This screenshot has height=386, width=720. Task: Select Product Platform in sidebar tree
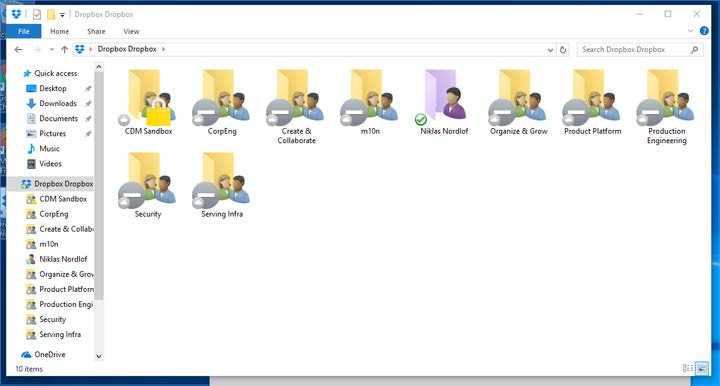[x=66, y=289]
